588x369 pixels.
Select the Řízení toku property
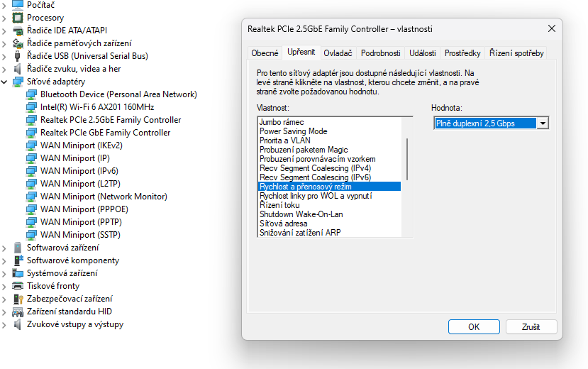(x=279, y=205)
